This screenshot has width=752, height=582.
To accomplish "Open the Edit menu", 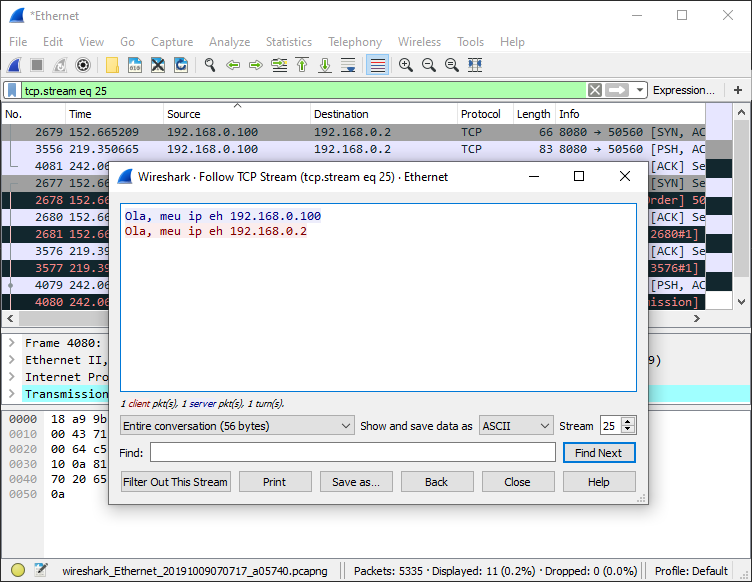I will [x=53, y=42].
